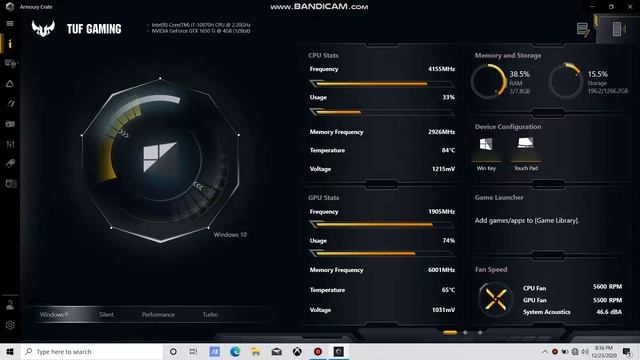Toggle the Touch Pad setting
The height and width of the screenshot is (360, 640).
pos(526,153)
